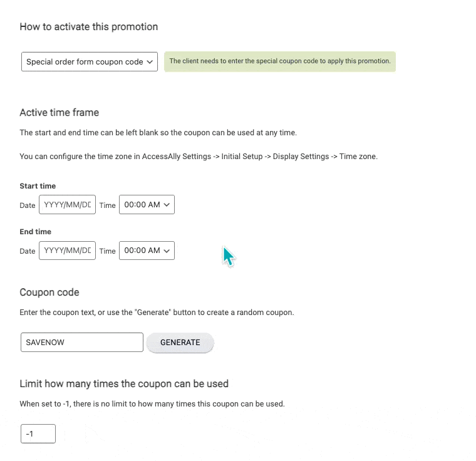Click the bold "End time" label
This screenshot has height=461, width=476.
tap(36, 232)
